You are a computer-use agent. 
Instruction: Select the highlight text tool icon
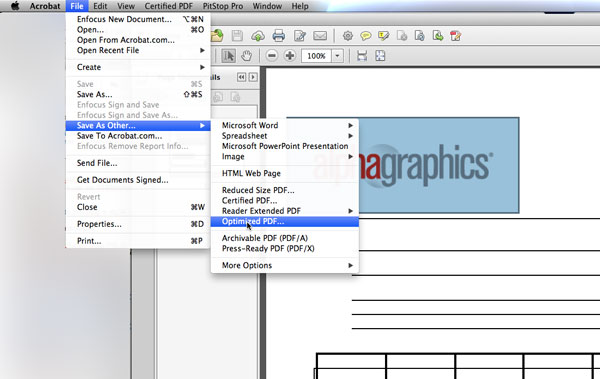383,36
